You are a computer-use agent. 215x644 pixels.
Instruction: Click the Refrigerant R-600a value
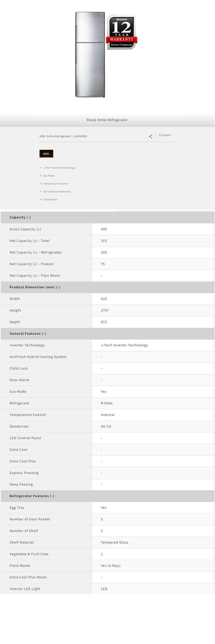coord(107,403)
